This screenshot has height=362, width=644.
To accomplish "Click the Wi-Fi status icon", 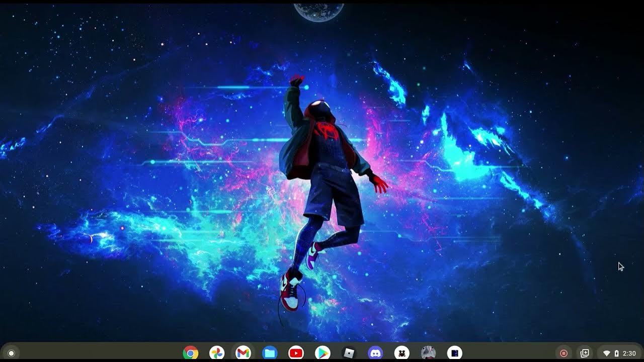I will (607, 353).
